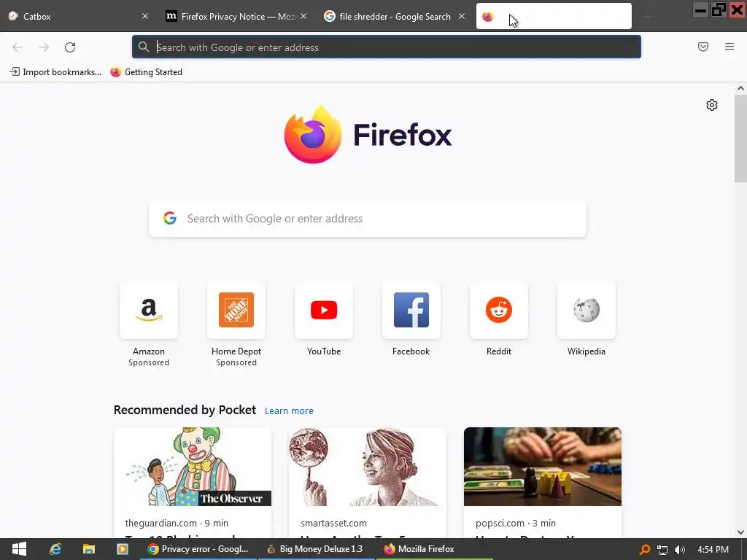Open the Save to Pocket icon
This screenshot has height=560, width=747.
(x=703, y=47)
